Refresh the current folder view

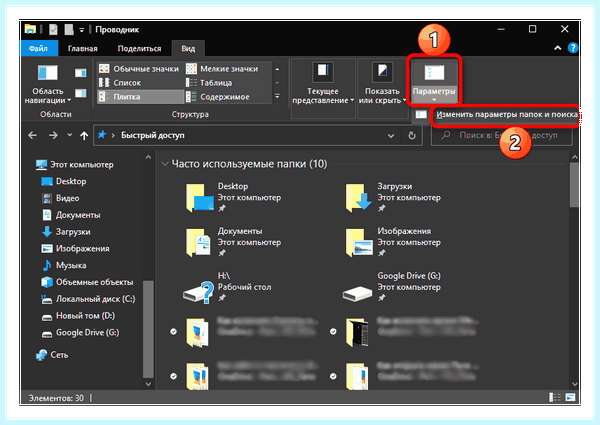coord(412,136)
